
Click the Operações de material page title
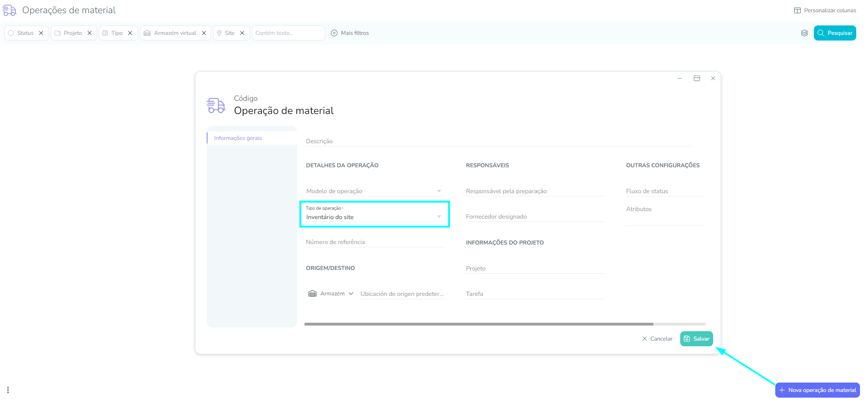69,10
